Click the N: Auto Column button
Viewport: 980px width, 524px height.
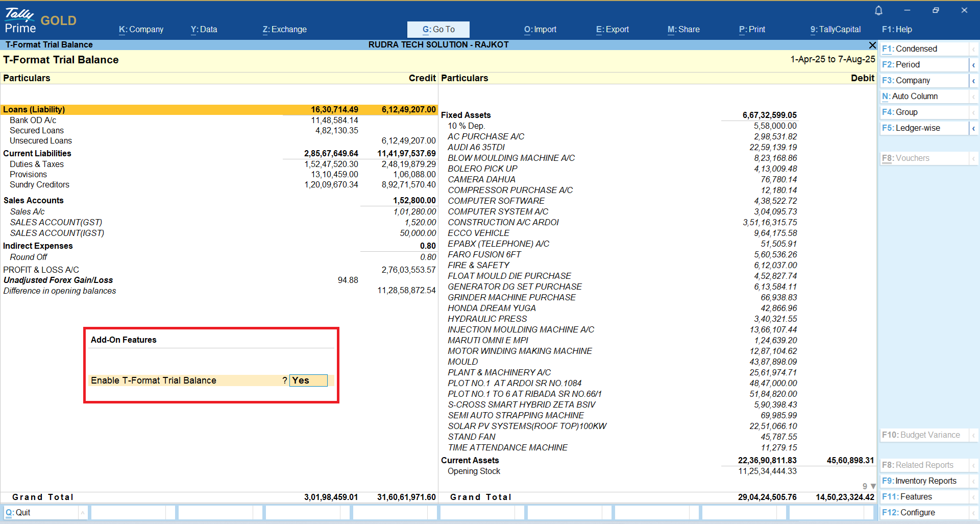pos(924,97)
